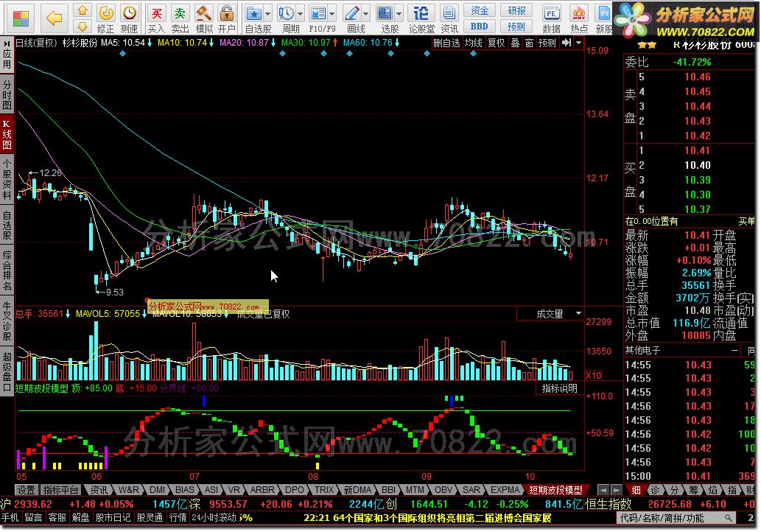Open the 修正 correction tool
761x532 pixels.
coord(105,18)
